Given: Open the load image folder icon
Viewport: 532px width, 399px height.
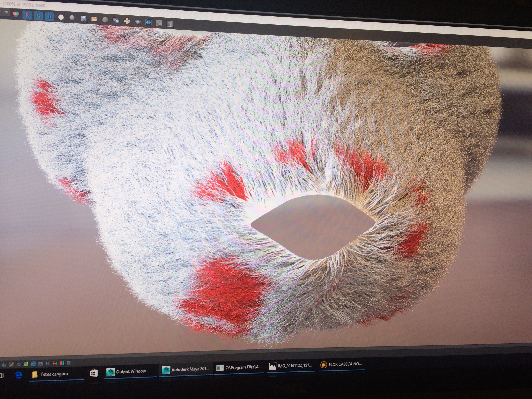Looking at the screenshot, I should tap(94, 19).
